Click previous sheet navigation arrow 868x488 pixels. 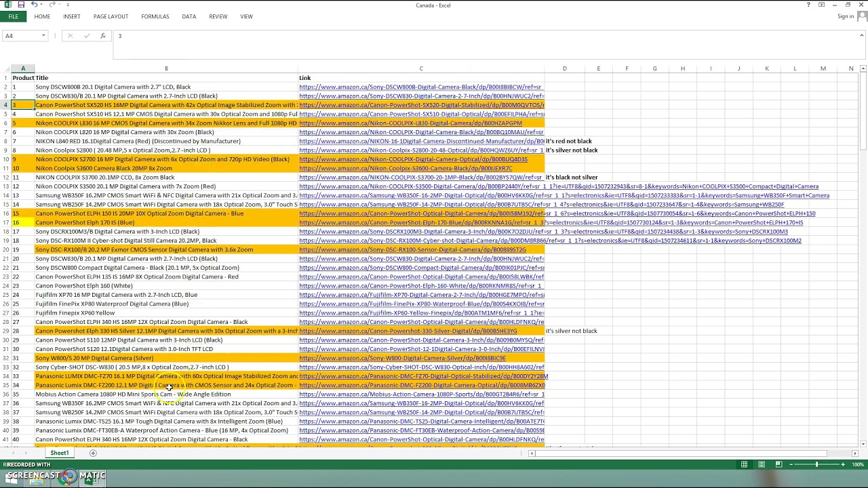[x=12, y=453]
